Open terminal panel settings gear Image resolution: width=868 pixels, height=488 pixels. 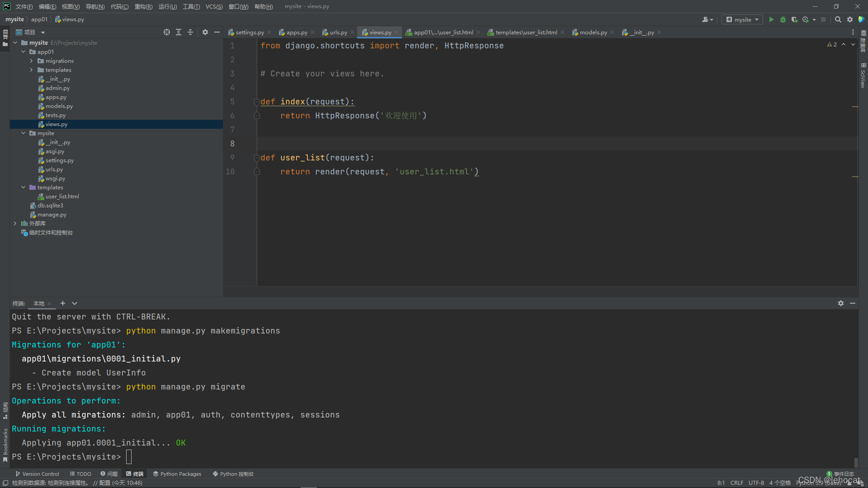[840, 303]
